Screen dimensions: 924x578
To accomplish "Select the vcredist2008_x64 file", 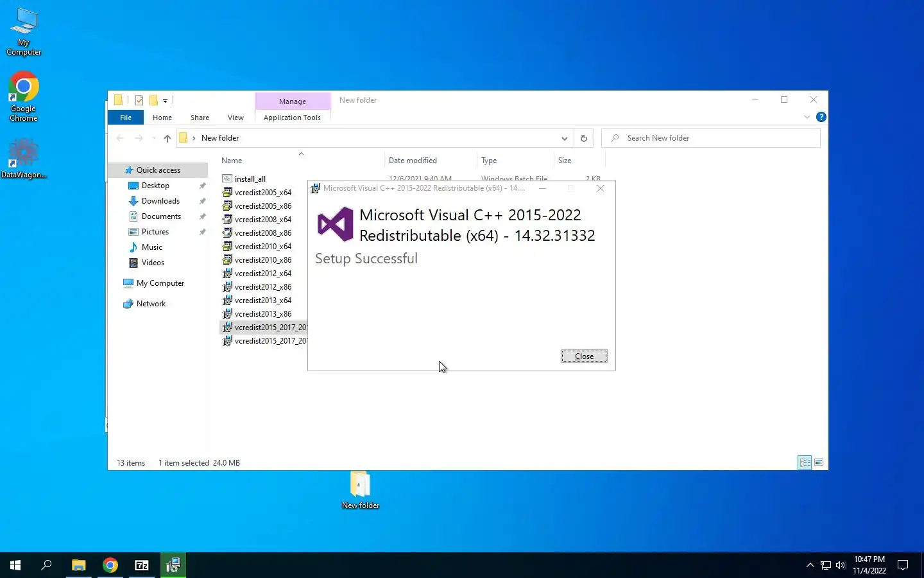I will point(262,220).
